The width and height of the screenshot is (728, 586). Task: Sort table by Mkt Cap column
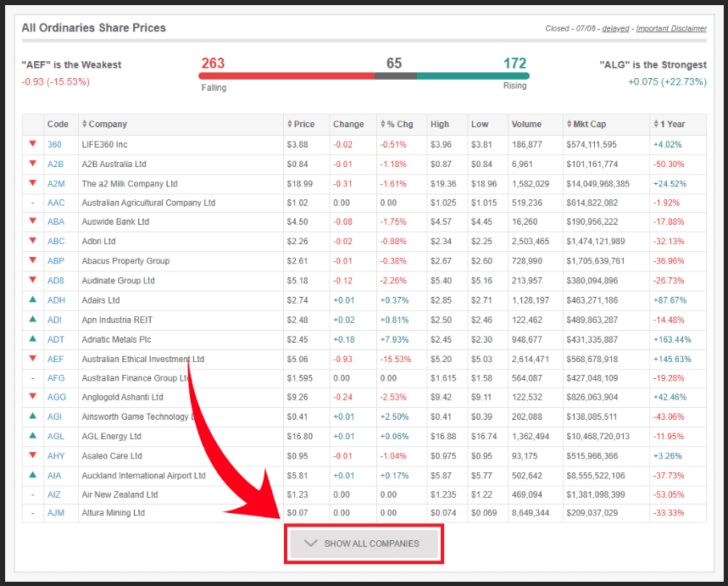586,124
